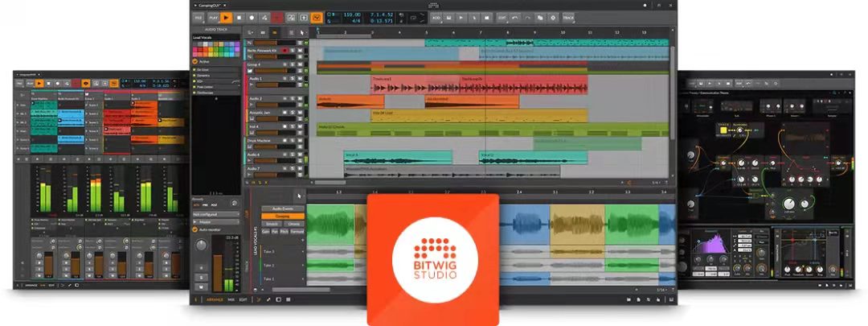Click the orange Play transport button

coord(227,16)
